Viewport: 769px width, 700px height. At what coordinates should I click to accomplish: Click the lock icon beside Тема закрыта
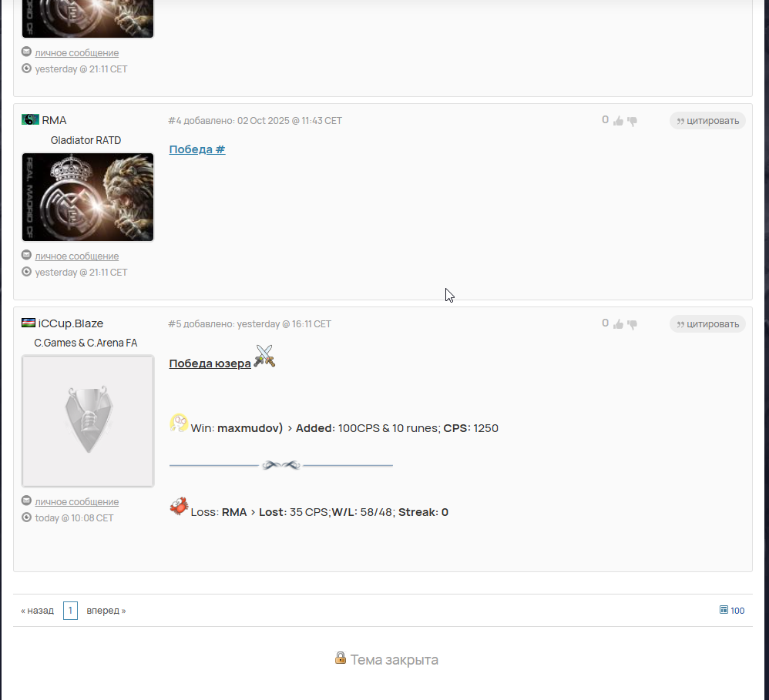click(341, 658)
